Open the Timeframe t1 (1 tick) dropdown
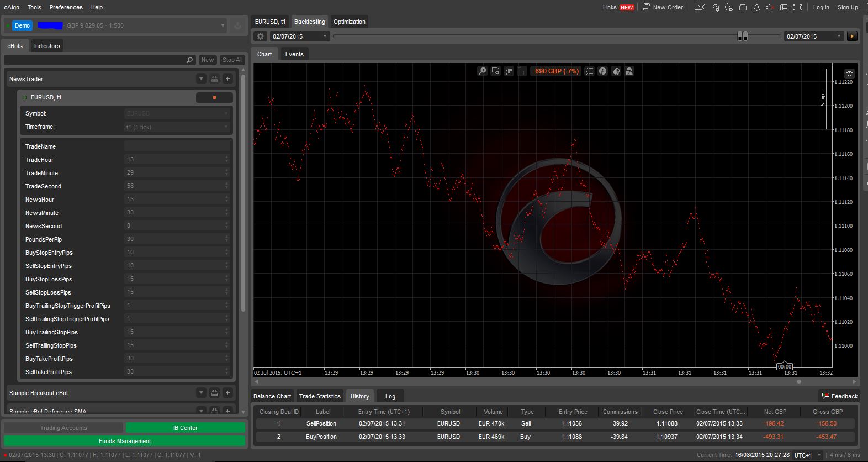This screenshot has height=462, width=868. pyautogui.click(x=177, y=127)
